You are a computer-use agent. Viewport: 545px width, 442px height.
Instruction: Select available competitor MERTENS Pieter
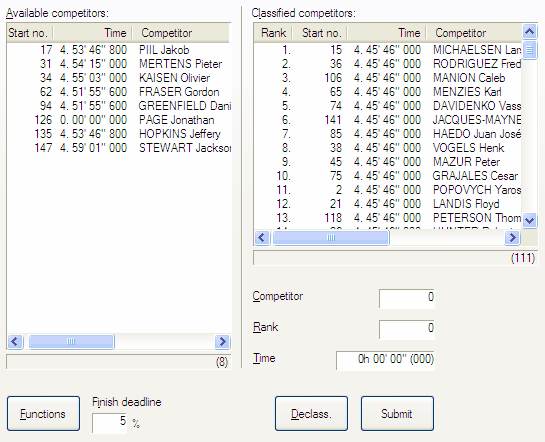pyautogui.click(x=118, y=64)
